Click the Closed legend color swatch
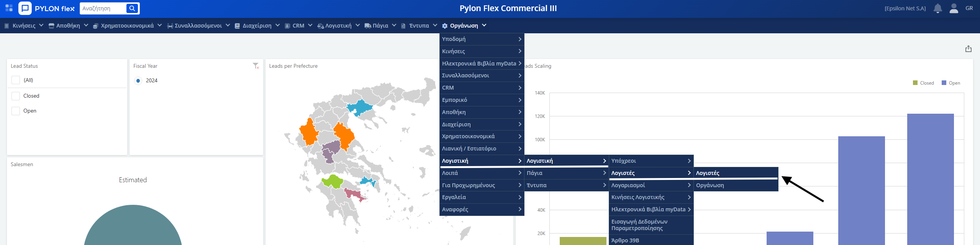This screenshot has width=980, height=245. pos(915,83)
